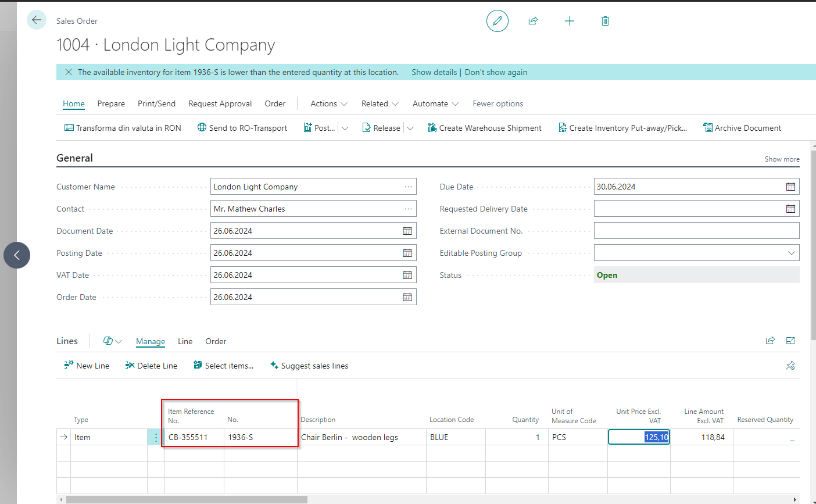Screen dimensions: 816x504
Task: Open the Related dropdown menu
Action: click(x=380, y=103)
